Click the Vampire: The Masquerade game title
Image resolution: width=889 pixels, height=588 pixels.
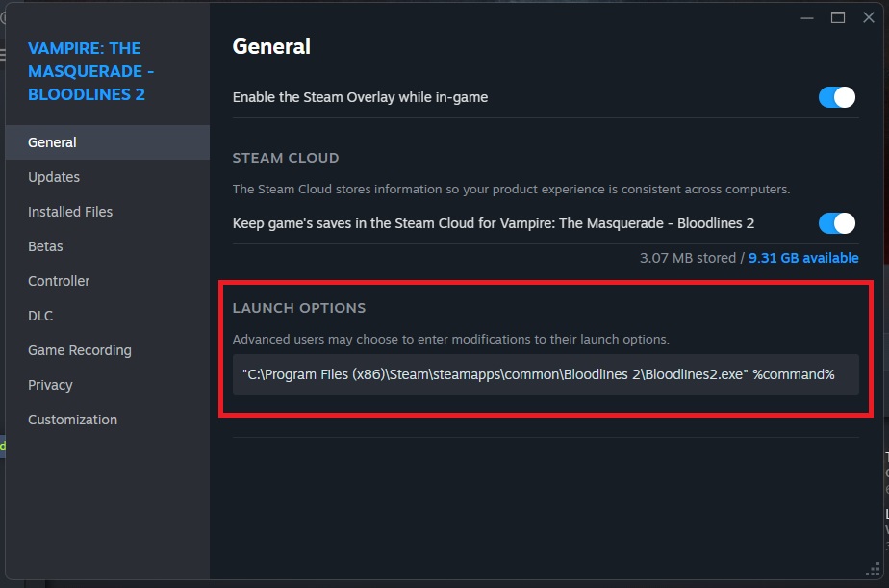91,71
